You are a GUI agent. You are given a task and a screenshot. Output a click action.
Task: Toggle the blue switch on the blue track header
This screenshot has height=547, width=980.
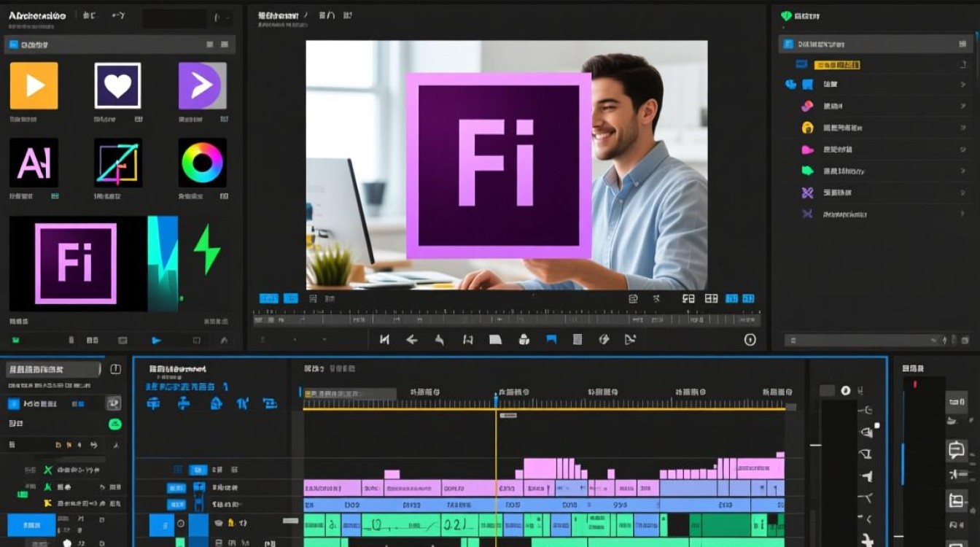pyautogui.click(x=176, y=504)
